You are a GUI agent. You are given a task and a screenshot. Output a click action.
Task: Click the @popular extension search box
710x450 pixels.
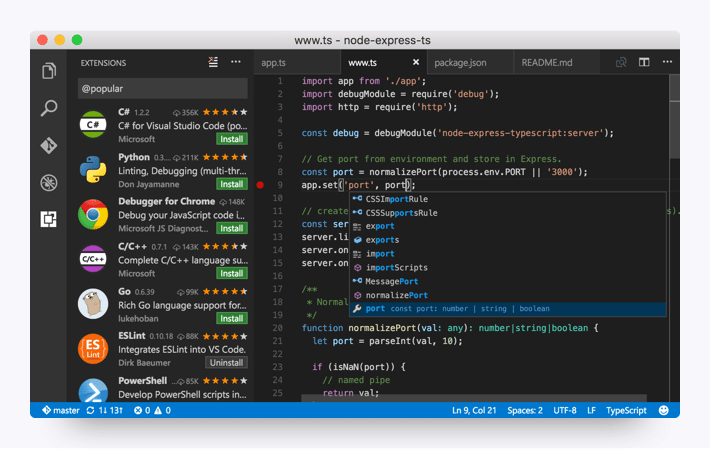pyautogui.click(x=163, y=88)
